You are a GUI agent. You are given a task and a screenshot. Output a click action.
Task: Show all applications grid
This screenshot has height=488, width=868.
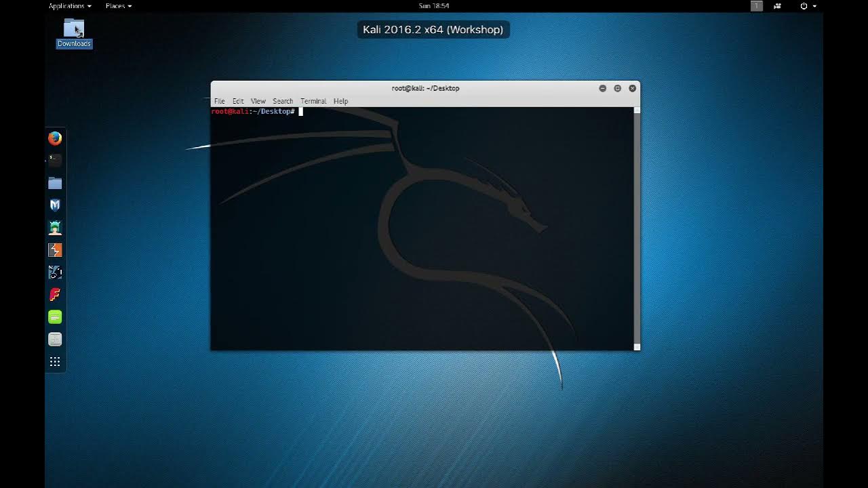[x=55, y=362]
